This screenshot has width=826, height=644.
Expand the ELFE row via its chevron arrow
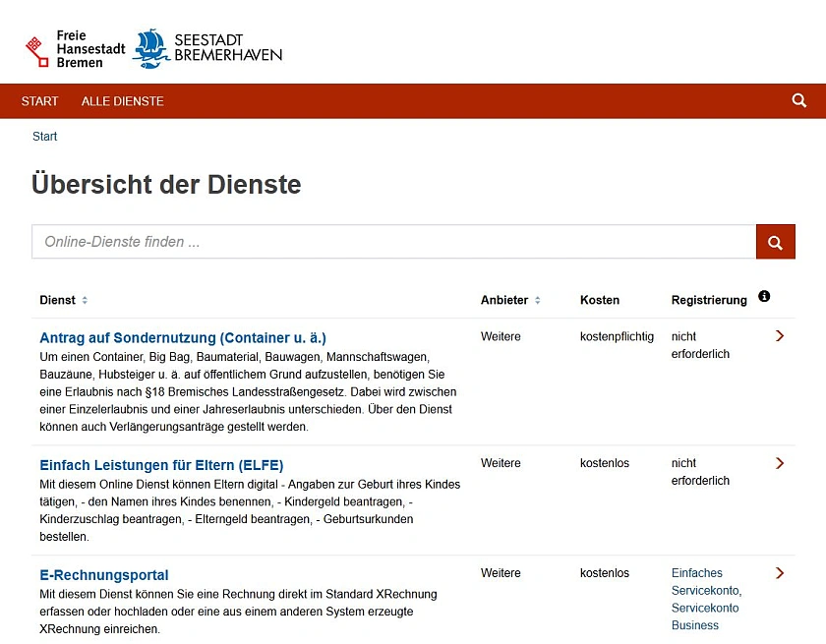click(780, 462)
